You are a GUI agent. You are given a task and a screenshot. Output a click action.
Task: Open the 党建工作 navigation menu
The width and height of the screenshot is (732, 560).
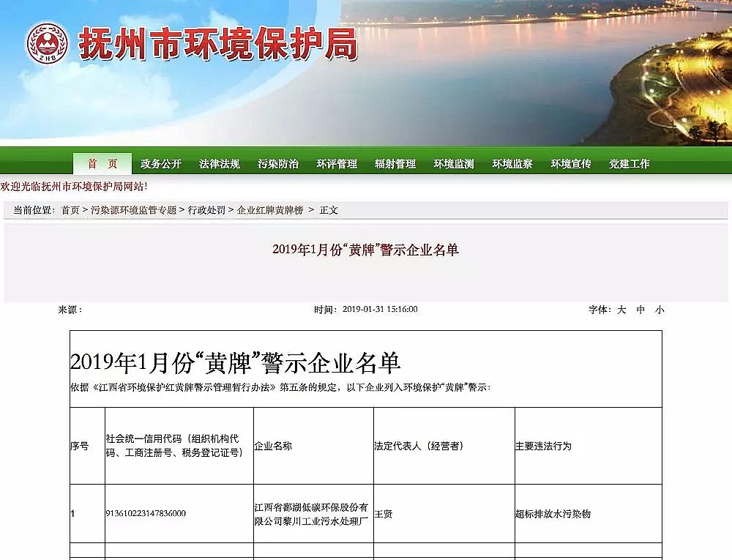628,163
